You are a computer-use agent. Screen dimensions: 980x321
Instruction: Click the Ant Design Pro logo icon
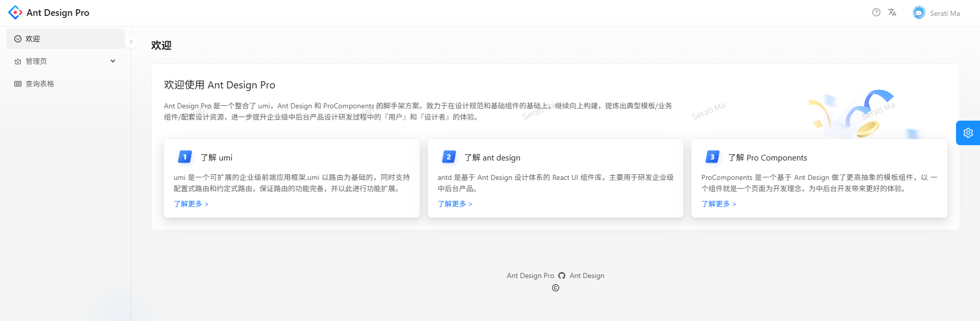(15, 12)
